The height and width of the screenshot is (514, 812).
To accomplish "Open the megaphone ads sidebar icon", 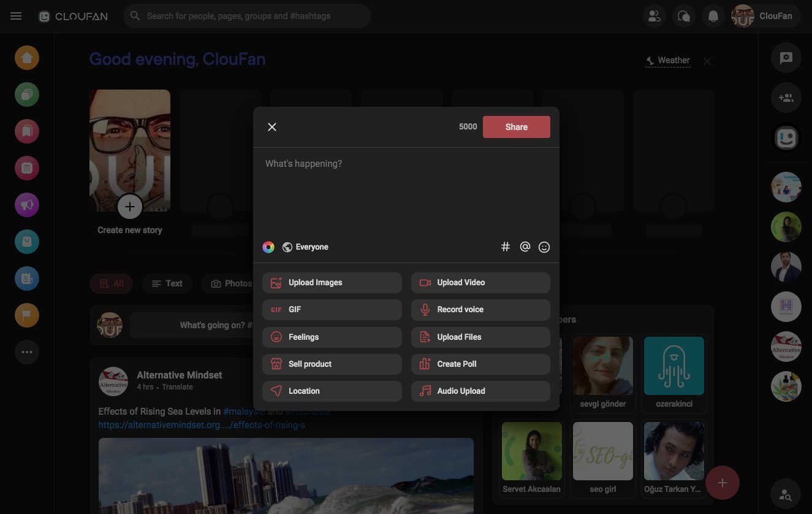I will pyautogui.click(x=27, y=205).
